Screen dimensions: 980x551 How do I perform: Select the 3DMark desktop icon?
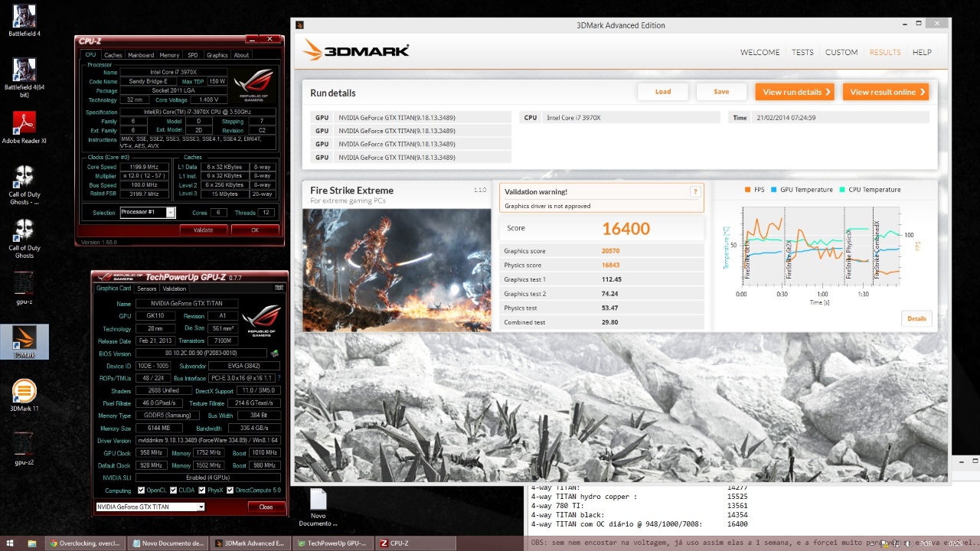(x=24, y=342)
